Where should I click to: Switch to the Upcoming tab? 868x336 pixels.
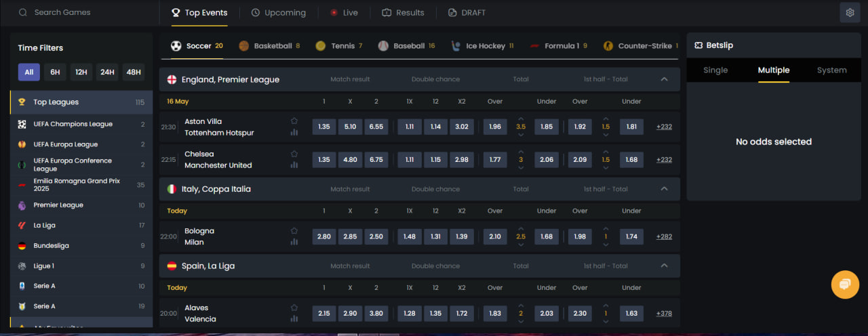point(278,12)
